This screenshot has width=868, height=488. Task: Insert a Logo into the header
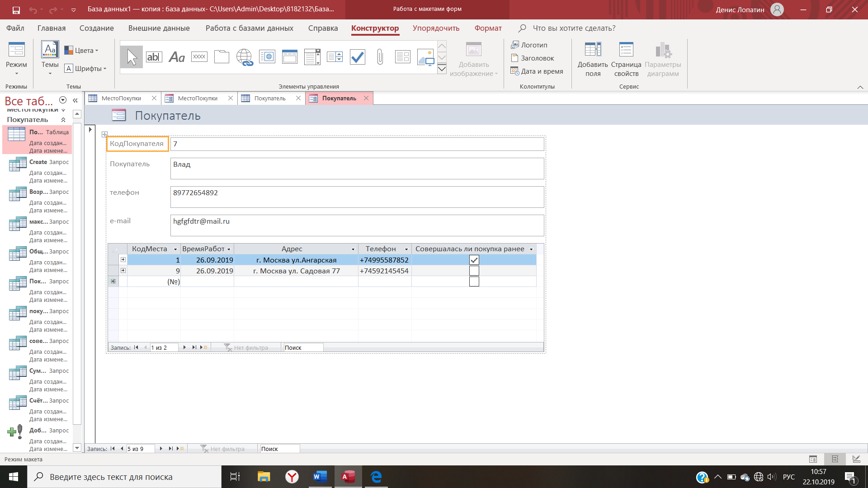point(529,45)
